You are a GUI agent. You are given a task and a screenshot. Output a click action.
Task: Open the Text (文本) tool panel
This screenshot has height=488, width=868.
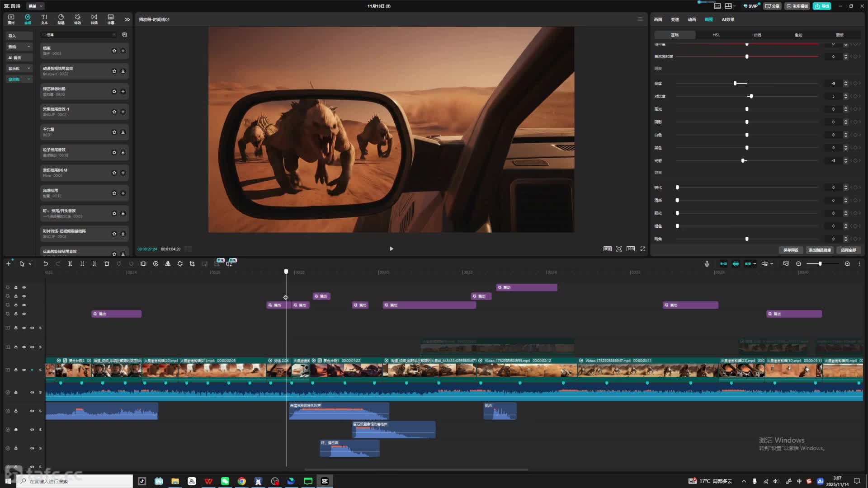pyautogui.click(x=44, y=19)
